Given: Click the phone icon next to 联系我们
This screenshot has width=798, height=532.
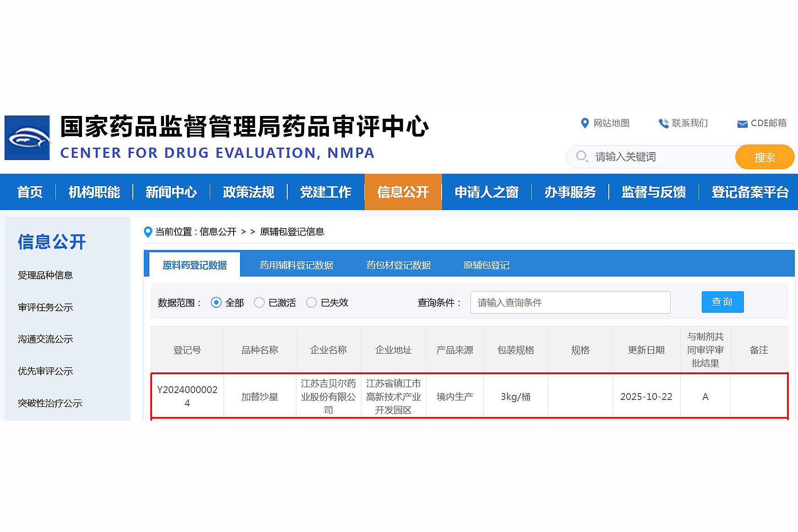Looking at the screenshot, I should tap(663, 123).
